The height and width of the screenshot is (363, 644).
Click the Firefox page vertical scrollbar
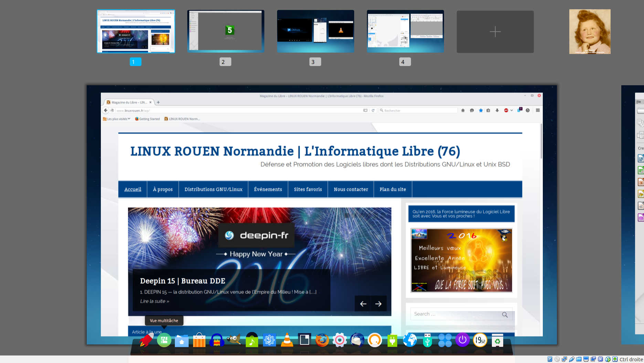541,141
